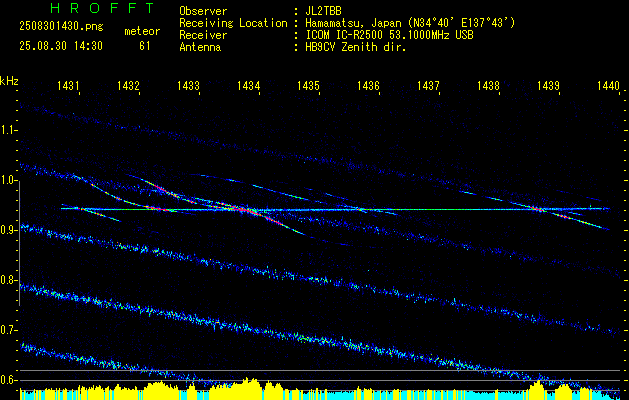
Task: Click time axis marker 1440
Action: pyautogui.click(x=609, y=85)
